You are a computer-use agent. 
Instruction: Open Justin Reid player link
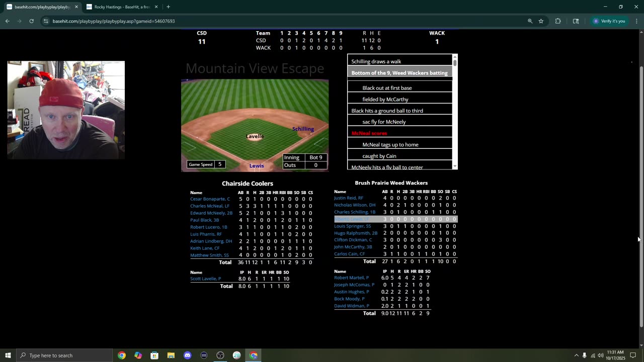pos(349,198)
